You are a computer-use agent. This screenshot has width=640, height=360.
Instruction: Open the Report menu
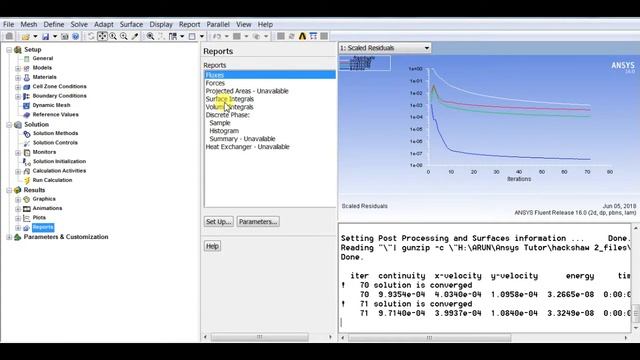coord(189,24)
